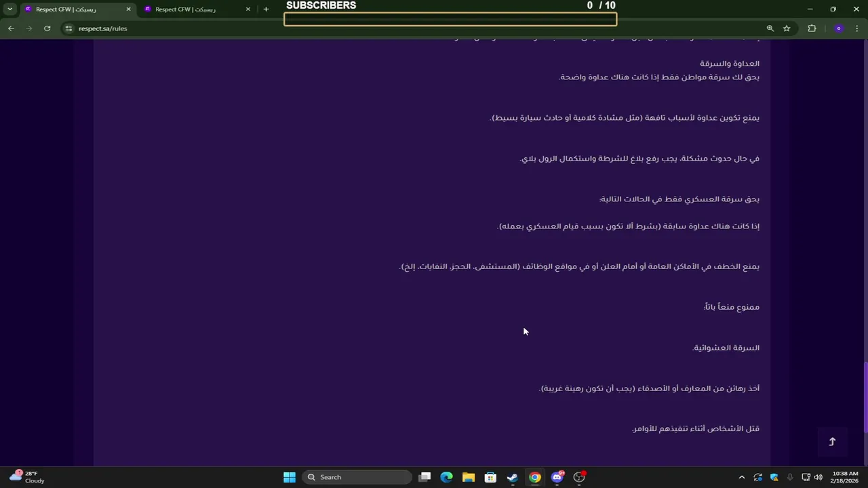Open the tab search dropdown
Viewport: 868px width, 488px height.
pos(9,9)
